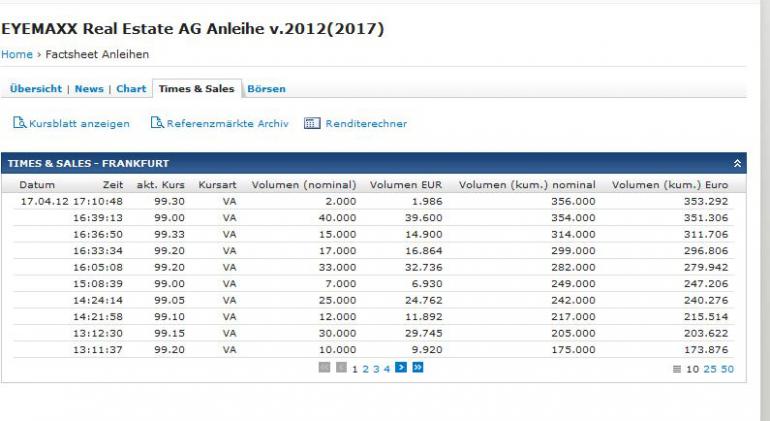The height and width of the screenshot is (421, 770).
Task: Select the Times & Sales tab
Action: click(196, 89)
